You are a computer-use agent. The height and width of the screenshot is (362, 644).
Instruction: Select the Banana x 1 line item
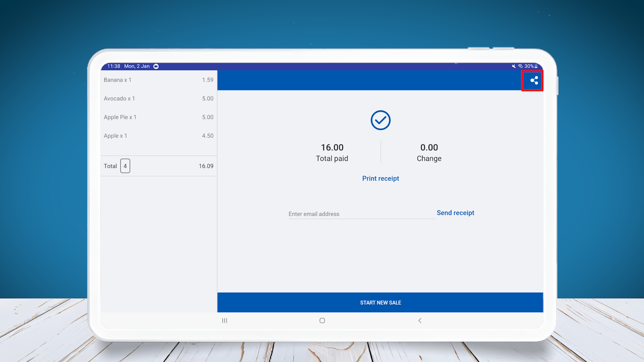[158, 80]
